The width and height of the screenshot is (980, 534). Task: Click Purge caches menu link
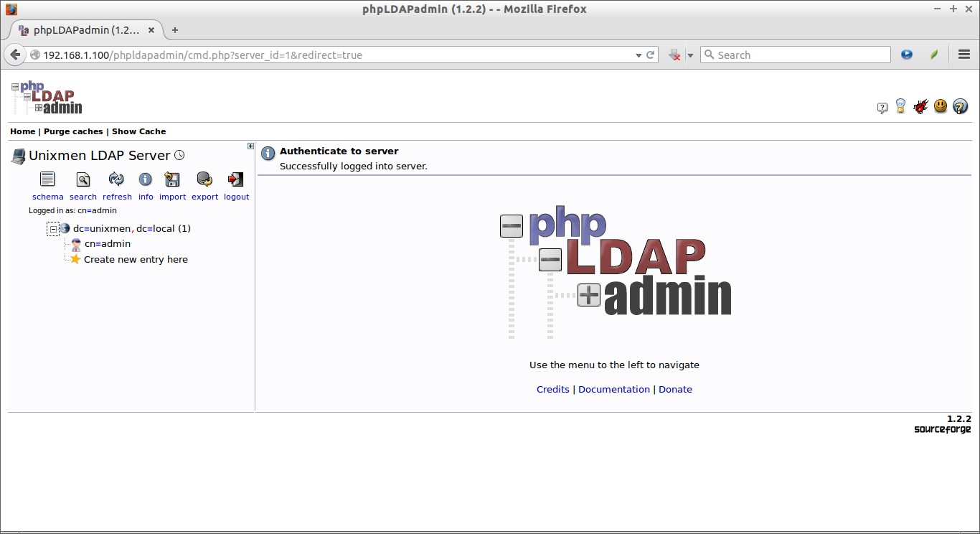pyautogui.click(x=73, y=131)
